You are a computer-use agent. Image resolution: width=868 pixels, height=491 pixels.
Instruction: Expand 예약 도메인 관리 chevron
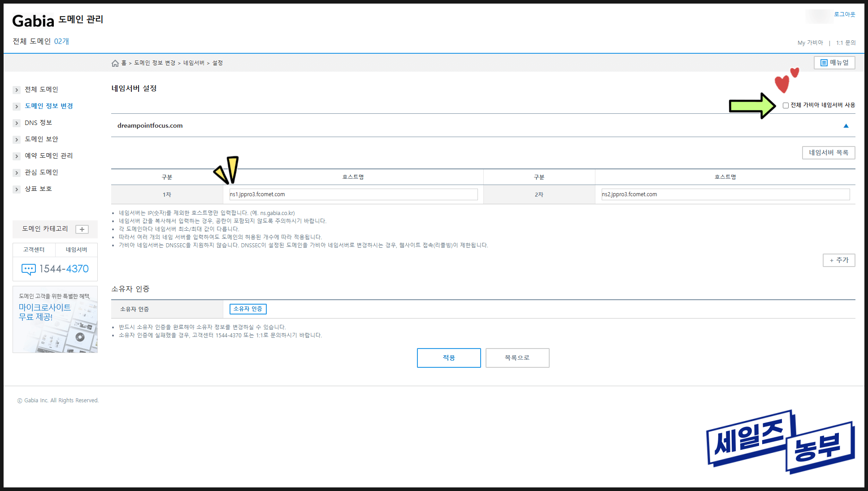[17, 156]
